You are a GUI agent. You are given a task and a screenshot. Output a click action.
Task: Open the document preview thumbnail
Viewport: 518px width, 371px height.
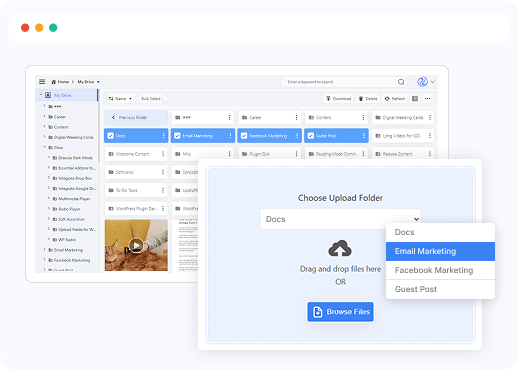point(185,245)
